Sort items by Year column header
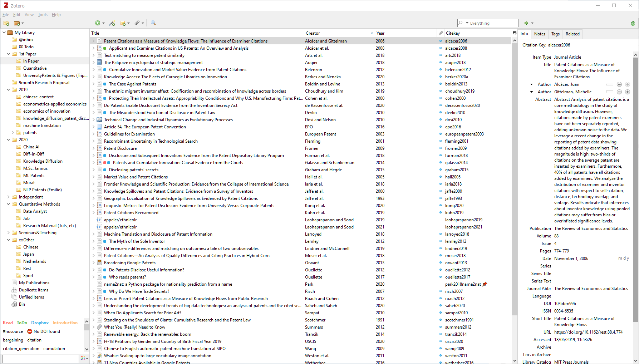 point(405,33)
